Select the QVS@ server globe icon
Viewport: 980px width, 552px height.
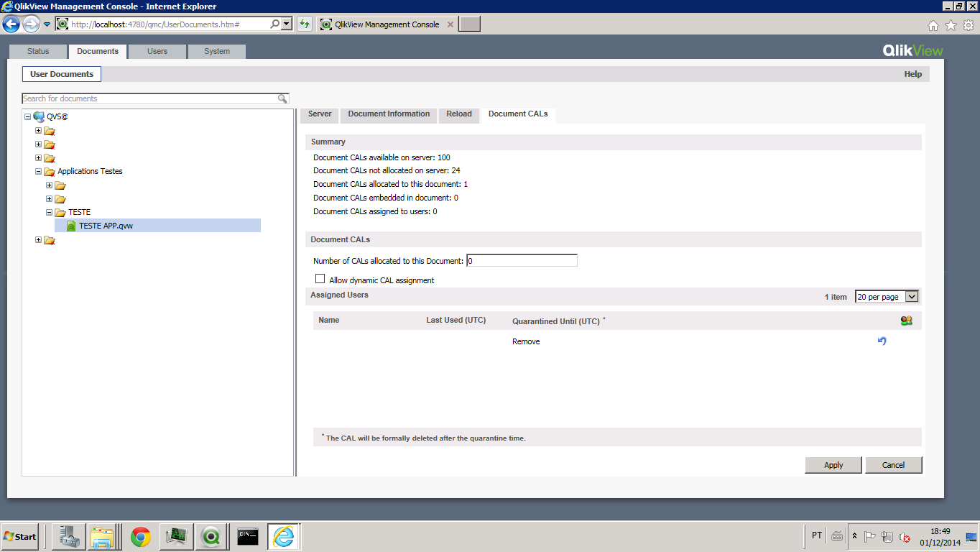(39, 116)
